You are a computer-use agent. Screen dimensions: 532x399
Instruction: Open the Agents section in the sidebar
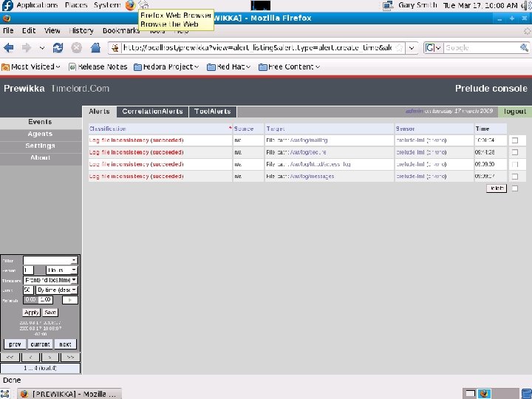(x=41, y=134)
